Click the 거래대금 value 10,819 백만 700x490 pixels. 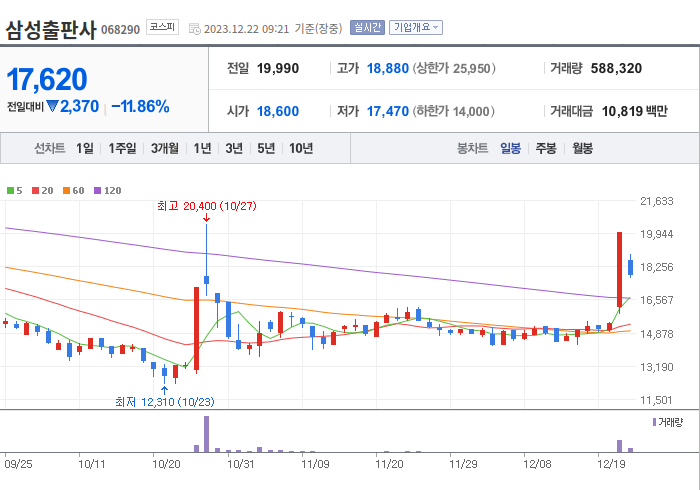coord(634,111)
